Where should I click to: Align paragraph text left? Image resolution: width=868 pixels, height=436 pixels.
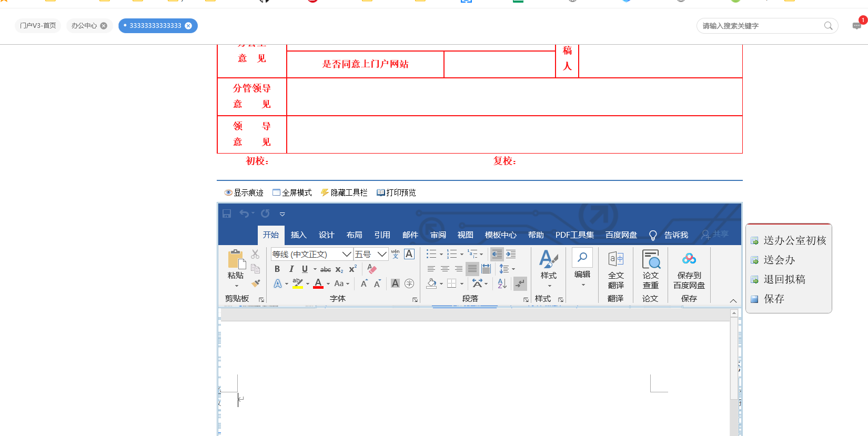431,269
